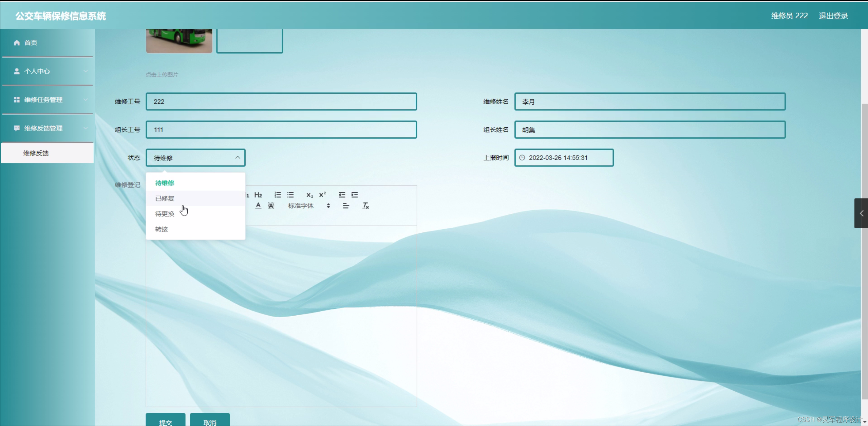Click 退出登录 to log out

833,16
